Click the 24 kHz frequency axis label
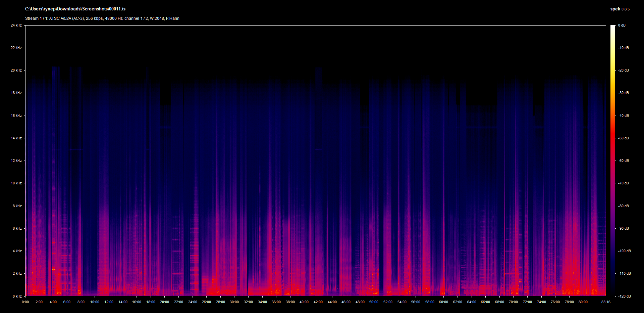 [x=16, y=26]
